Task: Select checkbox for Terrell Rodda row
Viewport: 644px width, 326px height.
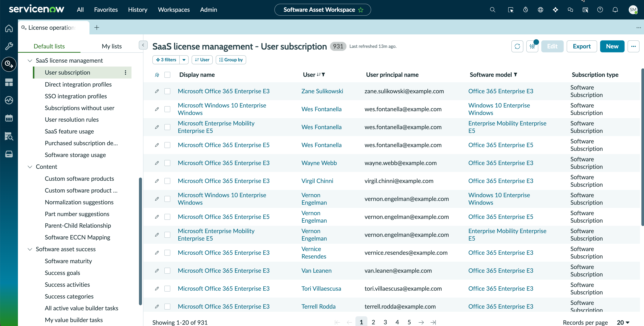Action: click(167, 307)
